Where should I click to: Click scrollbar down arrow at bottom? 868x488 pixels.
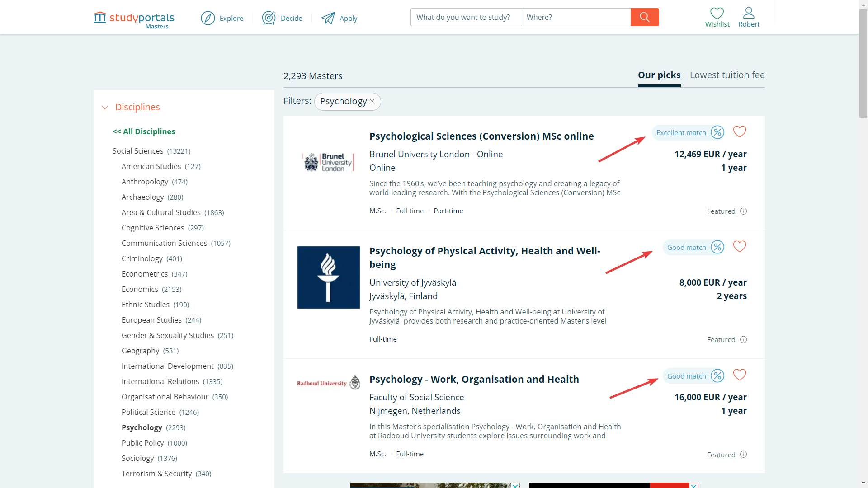pyautogui.click(x=863, y=483)
